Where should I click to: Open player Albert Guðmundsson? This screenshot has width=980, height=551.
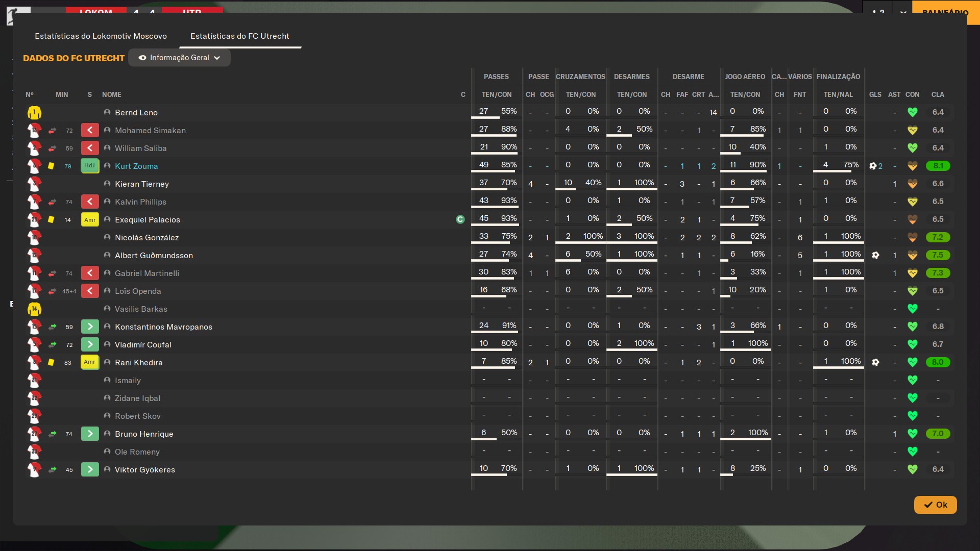(x=154, y=256)
